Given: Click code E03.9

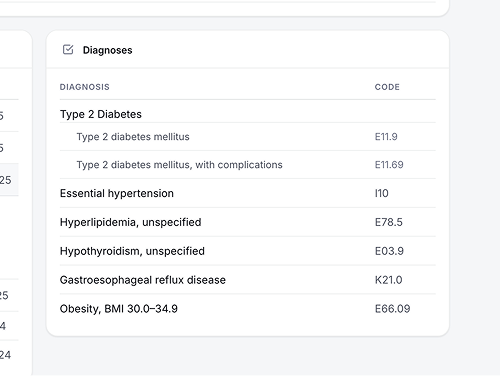Looking at the screenshot, I should [389, 251].
